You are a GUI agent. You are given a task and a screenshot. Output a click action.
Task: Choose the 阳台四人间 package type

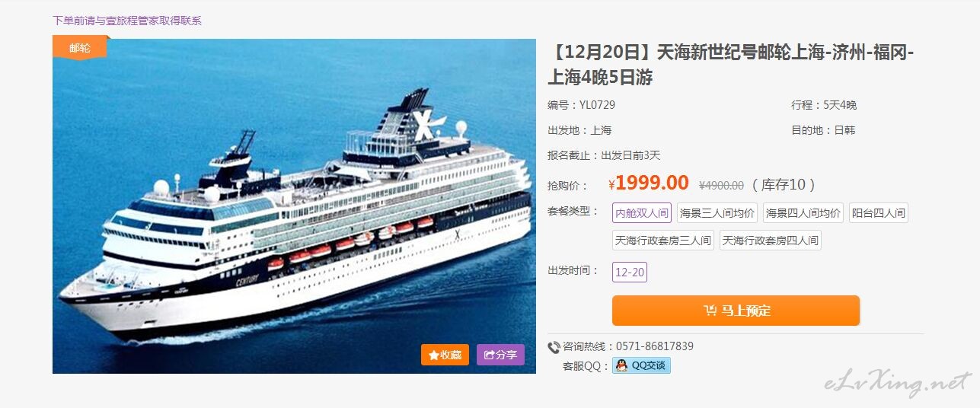878,213
